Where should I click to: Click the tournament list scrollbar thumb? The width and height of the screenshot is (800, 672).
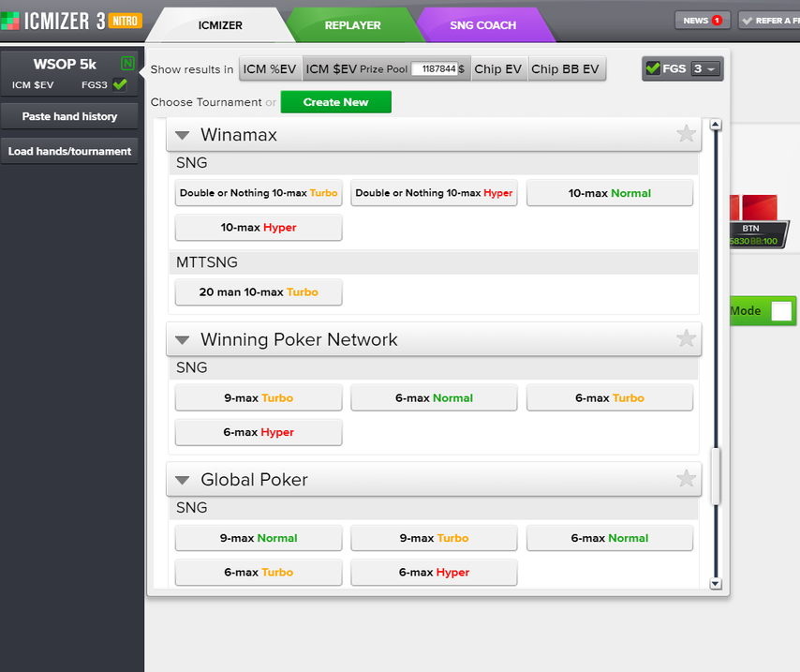click(x=716, y=476)
